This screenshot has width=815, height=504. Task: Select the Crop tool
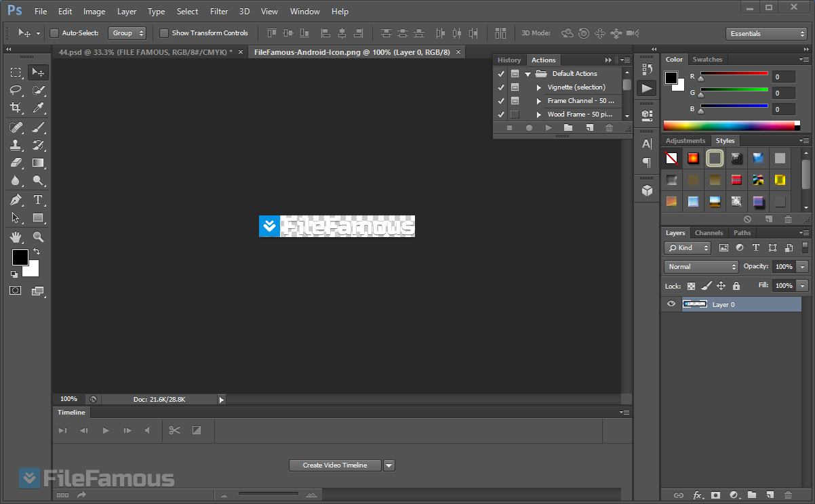[16, 108]
